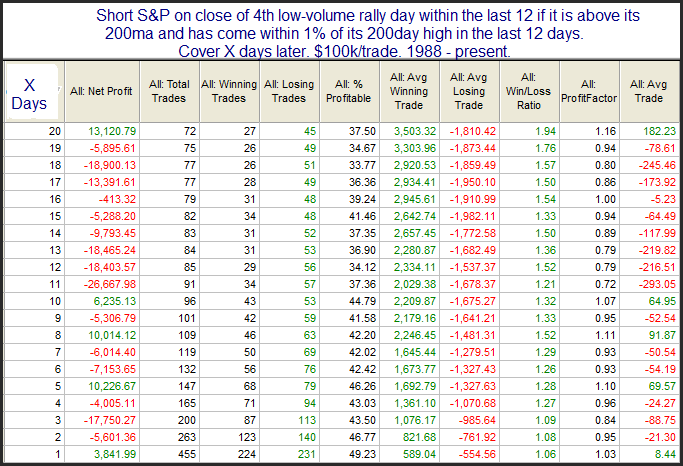Viewport: 683px width, 466px height.
Task: Click profit factor value 1.03
Action: 605,454
